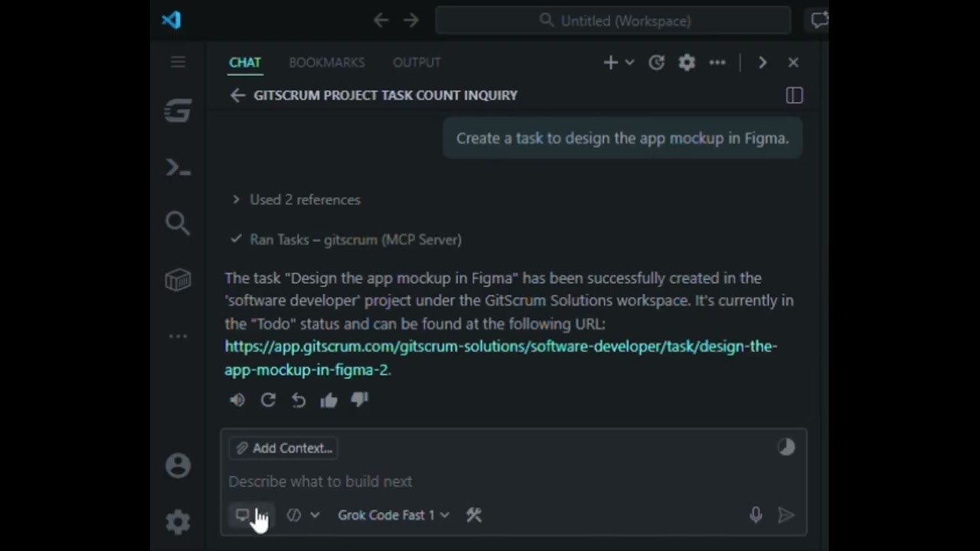Open the search icon in the sidebar
The width and height of the screenshot is (980, 551).
click(178, 223)
